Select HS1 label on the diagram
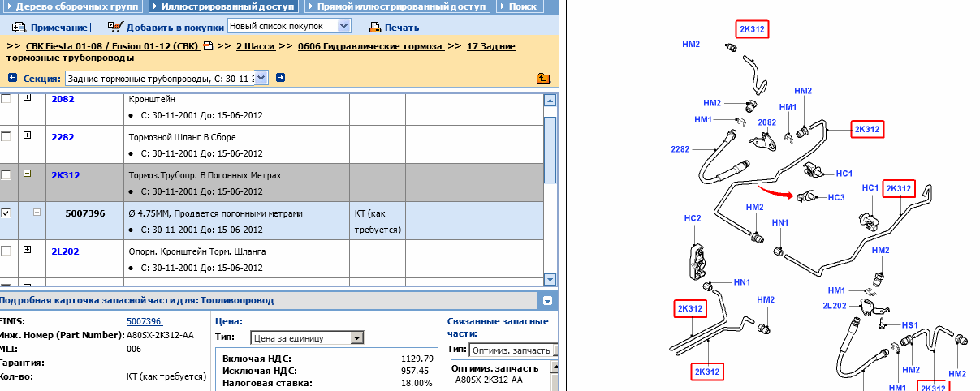Screen dimensions: 980x391 coord(910,325)
